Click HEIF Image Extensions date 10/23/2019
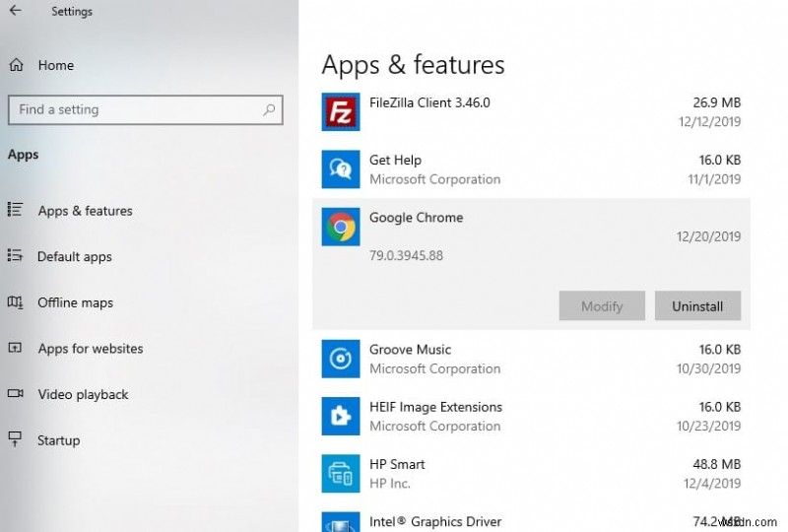Image resolution: width=788 pixels, height=532 pixels. [708, 426]
